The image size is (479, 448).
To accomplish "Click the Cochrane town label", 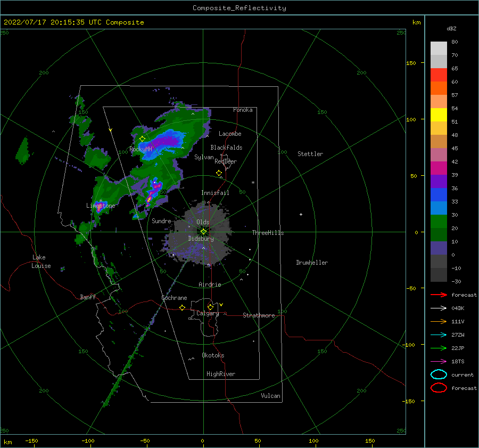I will 174,298.
